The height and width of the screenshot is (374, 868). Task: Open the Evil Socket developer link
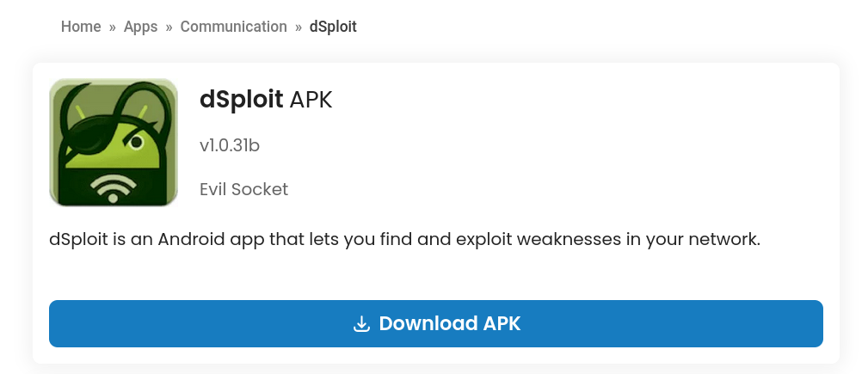point(244,189)
